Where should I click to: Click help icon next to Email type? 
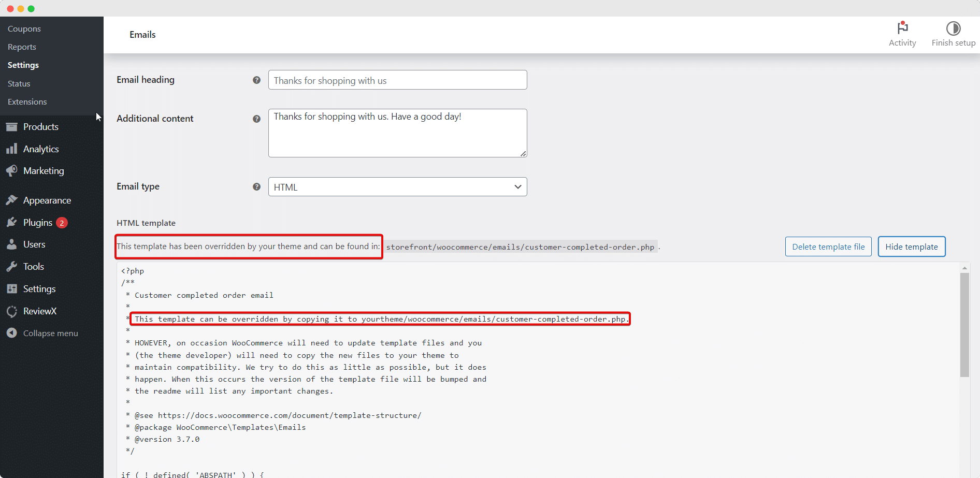tap(256, 187)
